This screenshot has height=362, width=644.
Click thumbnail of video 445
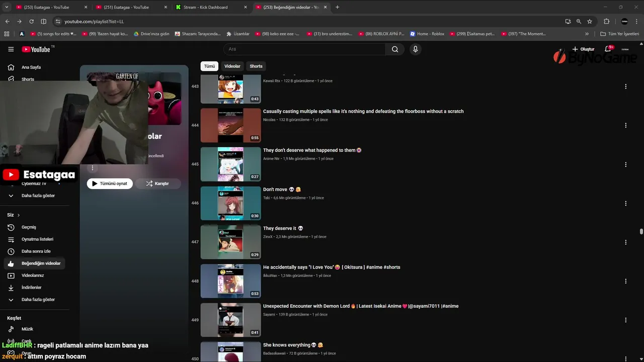(230, 164)
